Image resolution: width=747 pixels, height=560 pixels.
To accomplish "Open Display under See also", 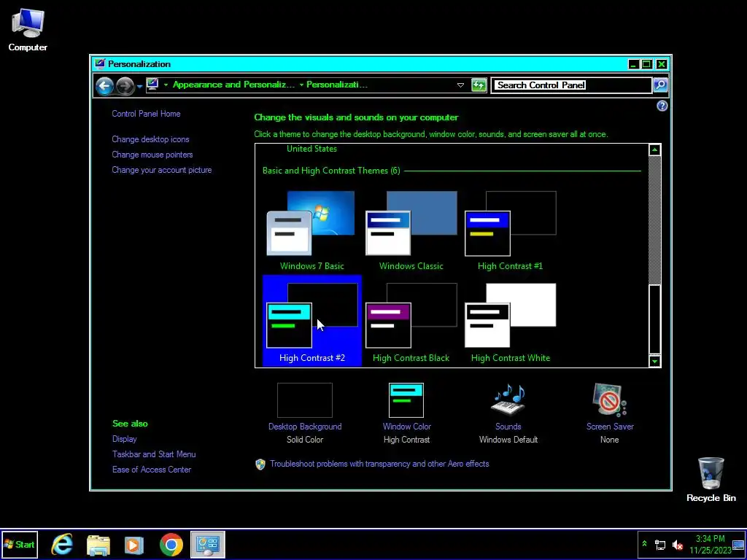I will coord(124,438).
